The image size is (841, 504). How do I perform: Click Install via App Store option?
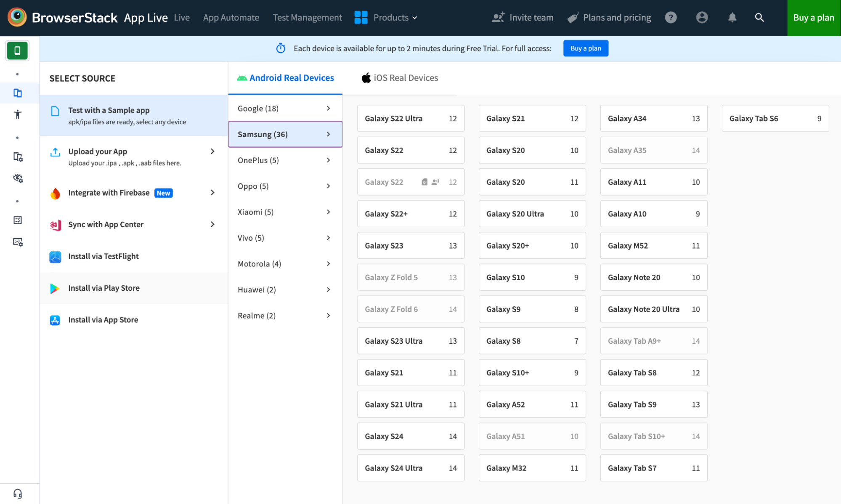coord(134,320)
